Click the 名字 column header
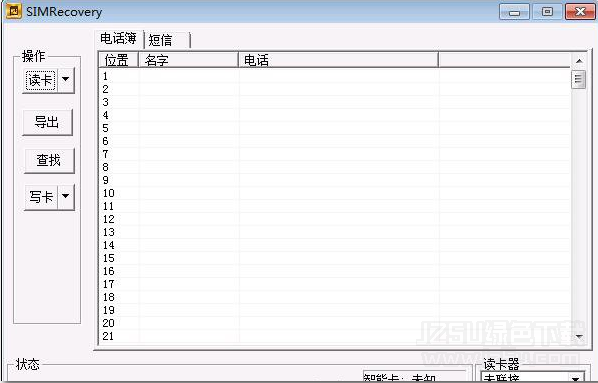Screen dimensions: 598x383 pos(188,60)
